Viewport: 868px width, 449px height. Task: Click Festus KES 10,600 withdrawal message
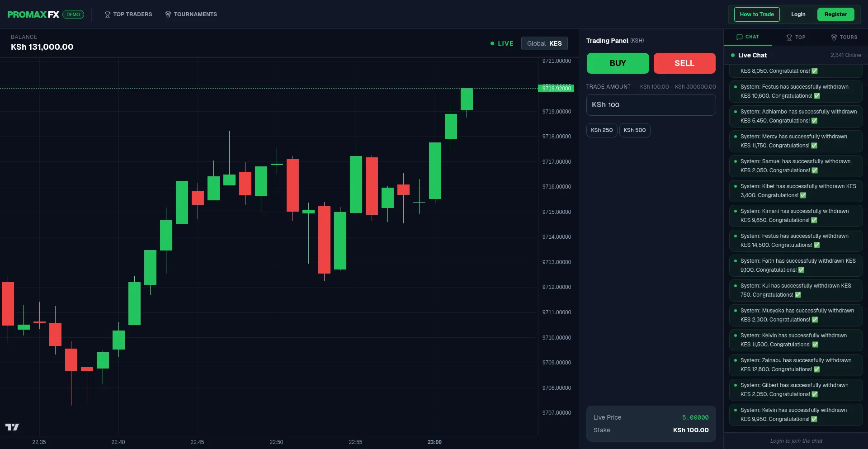pyautogui.click(x=796, y=91)
